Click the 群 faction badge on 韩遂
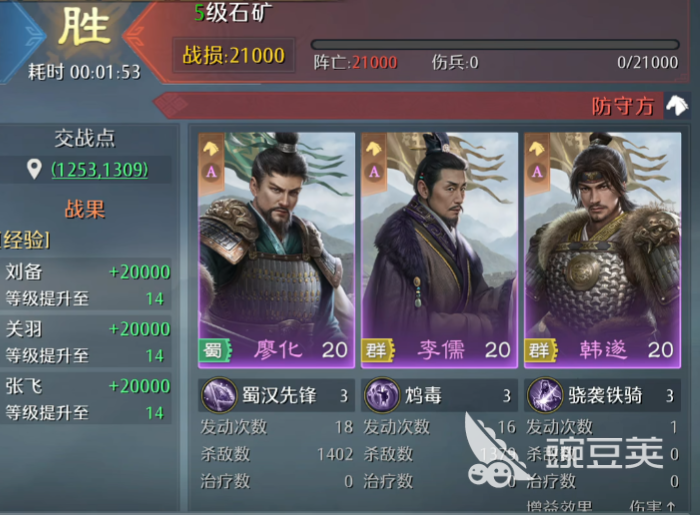The image size is (700, 515). (x=541, y=350)
